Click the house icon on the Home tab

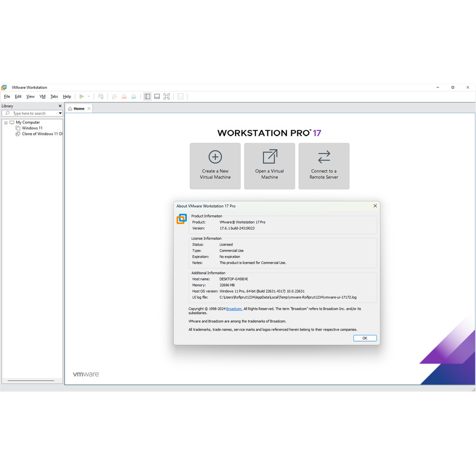click(70, 109)
